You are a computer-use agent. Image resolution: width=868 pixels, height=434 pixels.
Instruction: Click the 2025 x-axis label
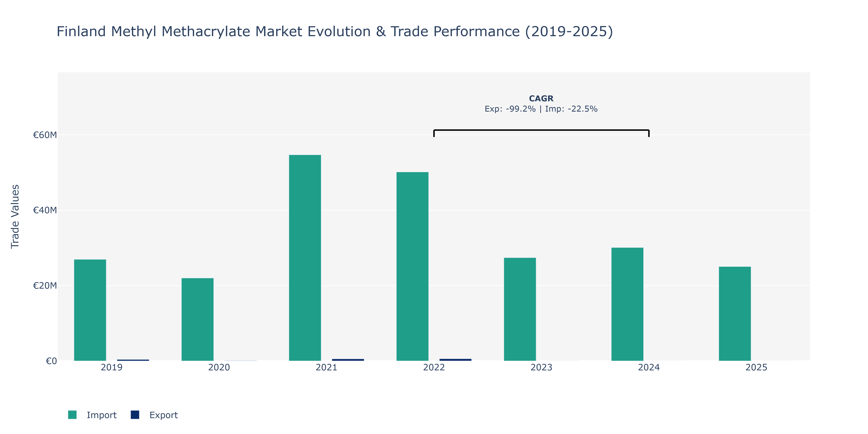tap(756, 368)
